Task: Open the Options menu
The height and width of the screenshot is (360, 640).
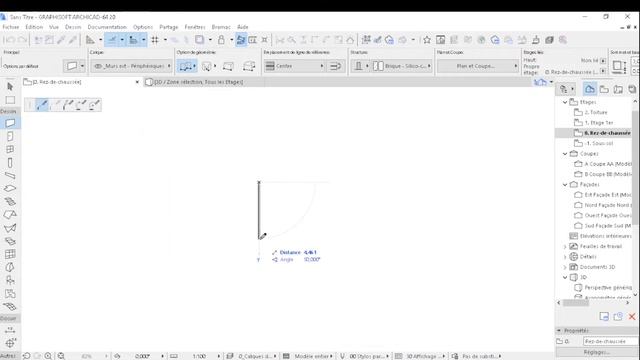Action: coord(143,27)
